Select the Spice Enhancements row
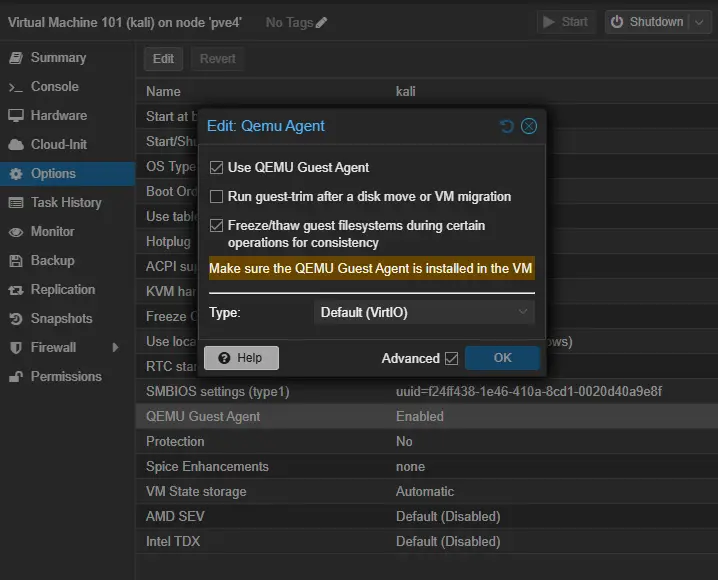 (427, 466)
